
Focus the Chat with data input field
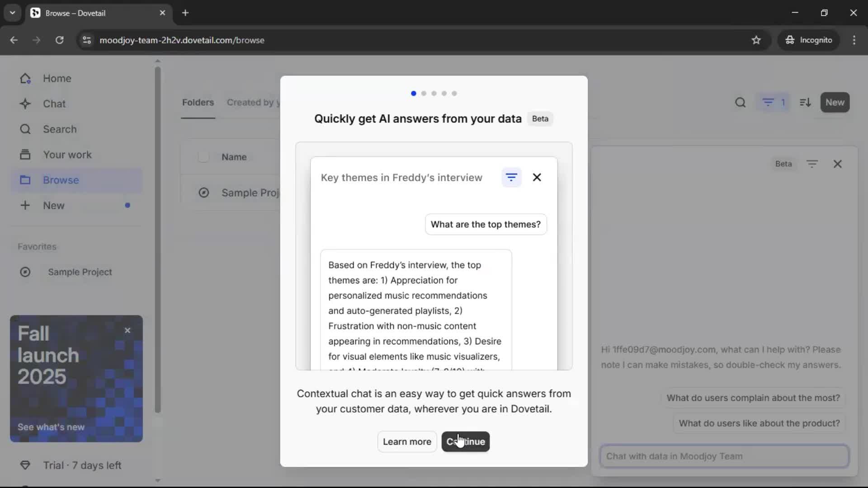click(x=724, y=456)
